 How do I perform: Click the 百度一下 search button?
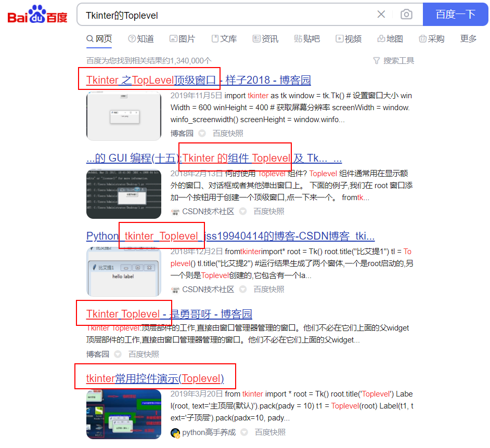point(455,15)
